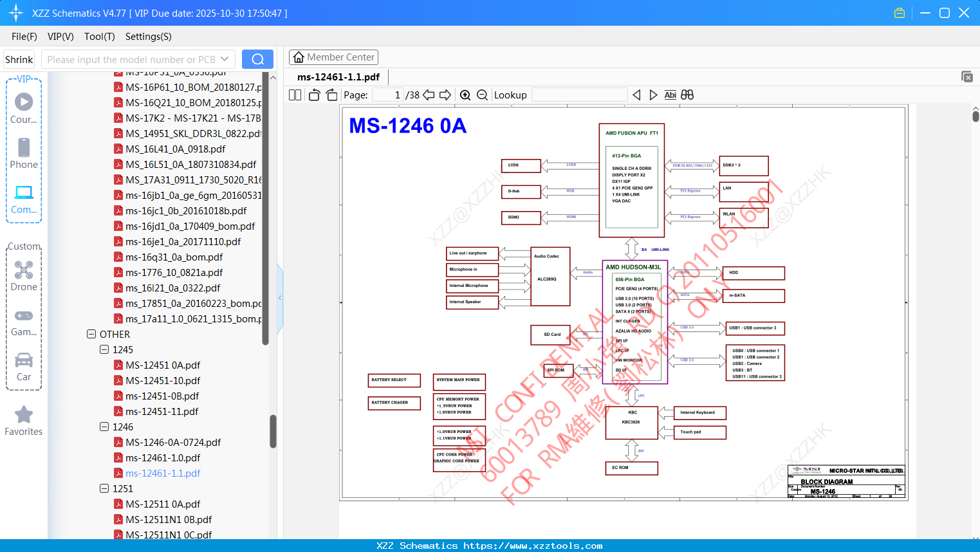Collapse the left panel with the side handle
Viewport: 980px width, 552px height.
(x=280, y=298)
